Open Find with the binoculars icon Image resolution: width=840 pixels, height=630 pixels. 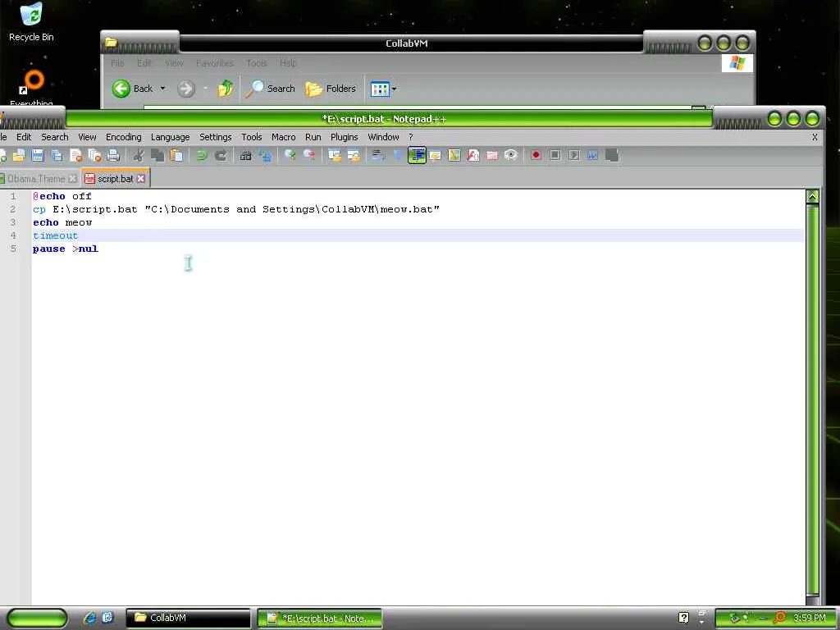(246, 155)
